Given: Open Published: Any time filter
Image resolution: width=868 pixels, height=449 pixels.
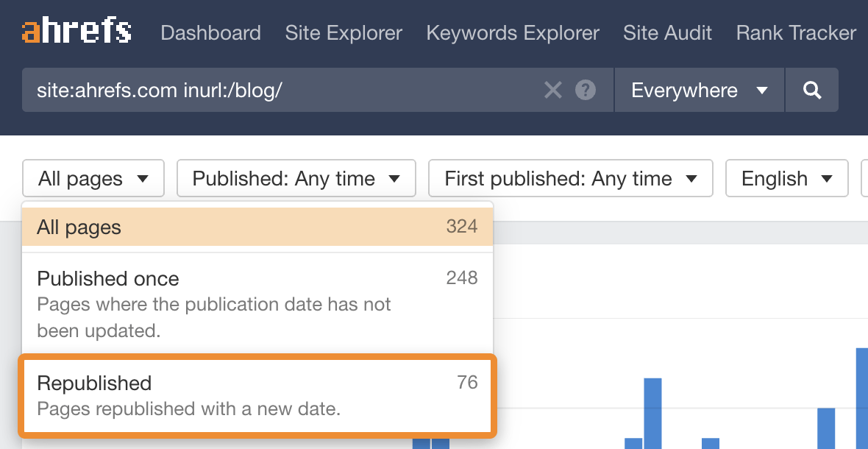Looking at the screenshot, I should click(x=296, y=179).
